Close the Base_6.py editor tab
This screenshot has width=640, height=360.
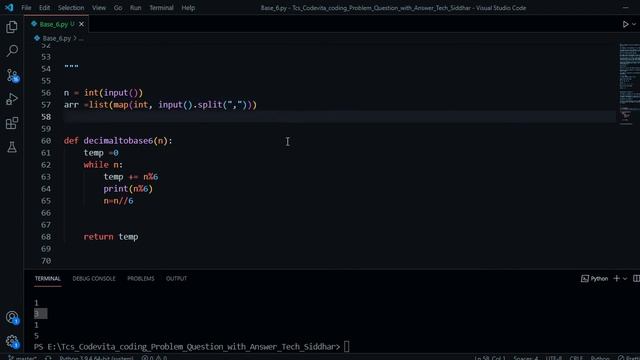click(x=81, y=24)
